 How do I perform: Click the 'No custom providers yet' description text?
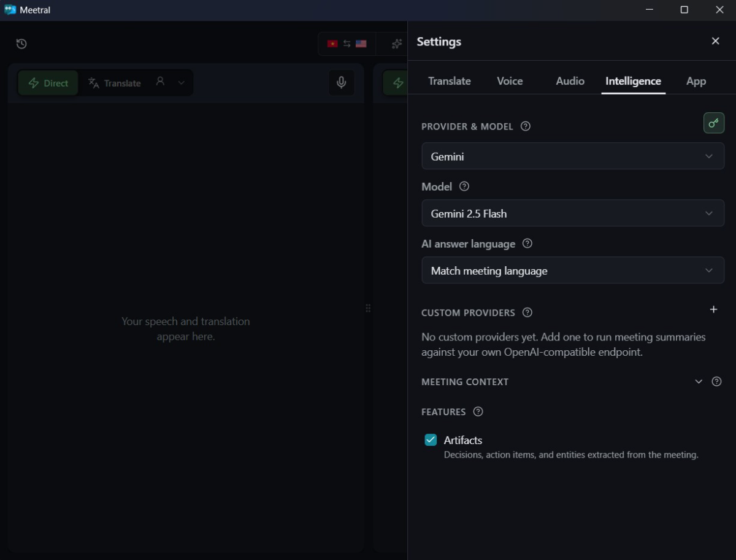click(x=564, y=345)
